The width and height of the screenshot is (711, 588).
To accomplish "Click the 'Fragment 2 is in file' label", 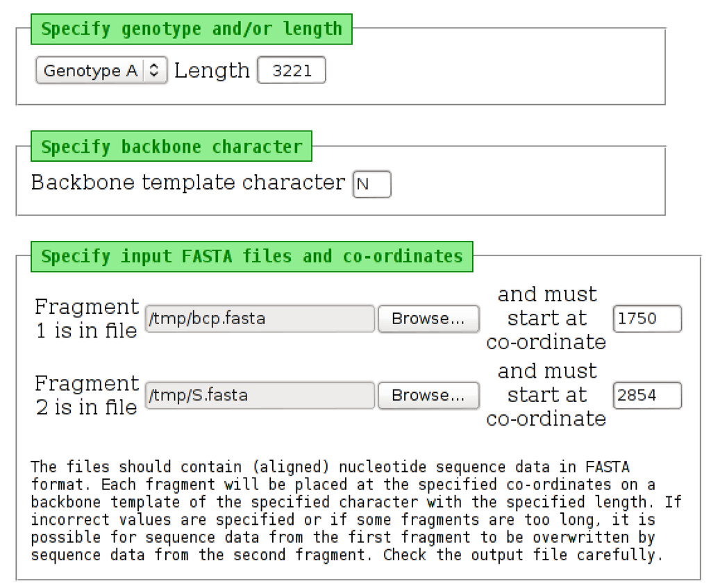I will [87, 395].
